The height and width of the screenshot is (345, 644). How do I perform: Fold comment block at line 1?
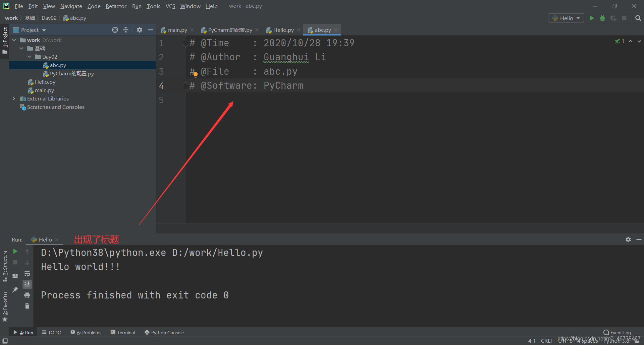tap(185, 43)
